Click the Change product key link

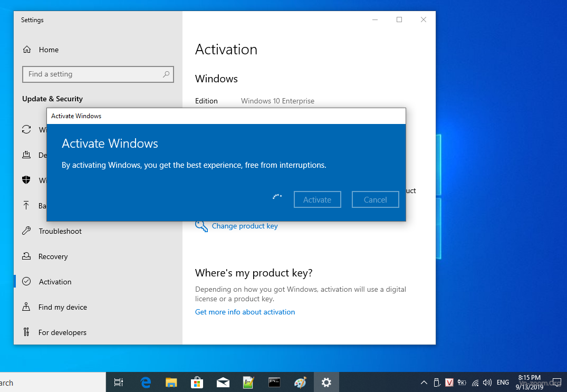[245, 226]
